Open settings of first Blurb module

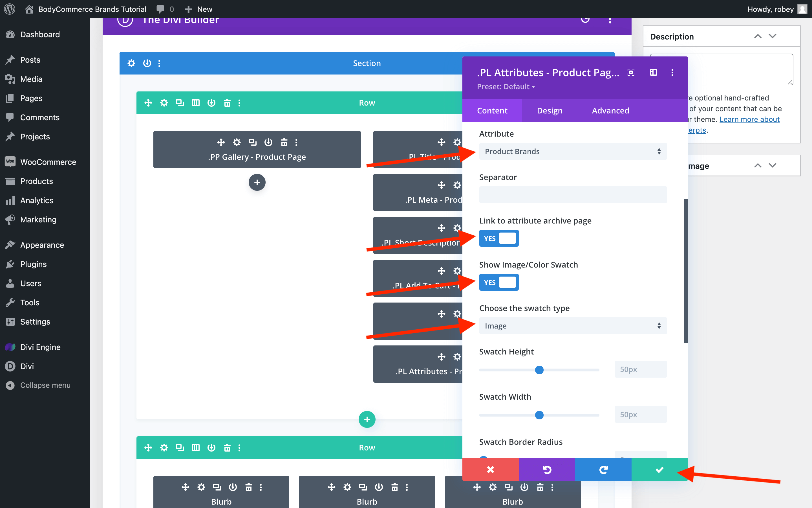[x=201, y=487]
